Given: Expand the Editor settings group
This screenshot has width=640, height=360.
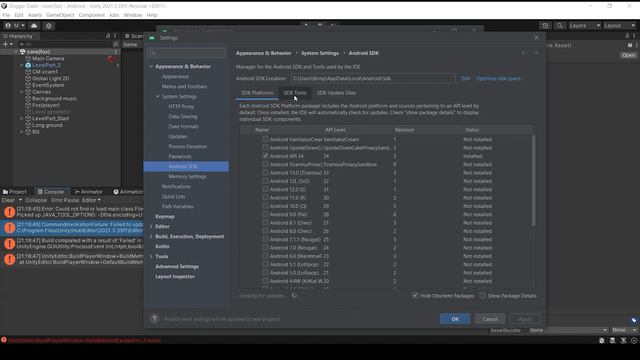Looking at the screenshot, I should coord(151,227).
